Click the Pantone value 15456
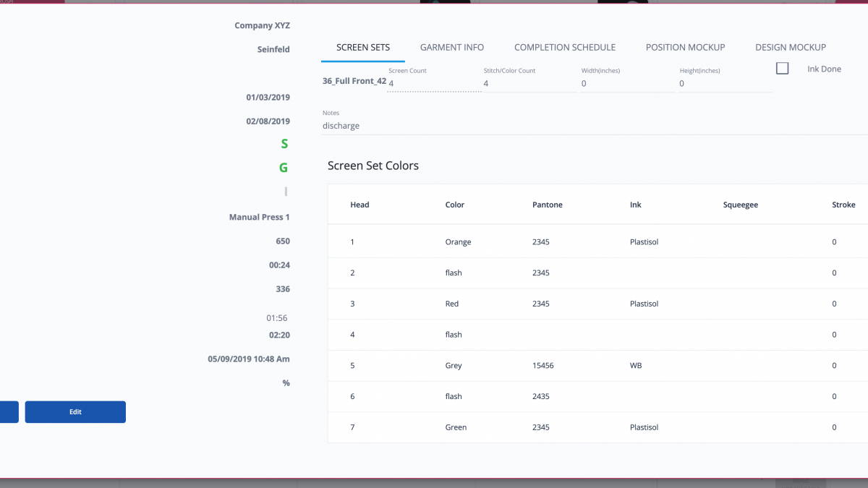The height and width of the screenshot is (488, 868). (542, 366)
